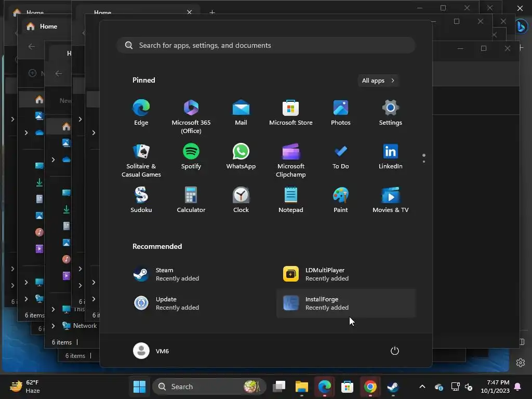The image size is (532, 399).
Task: Open the Clock app
Action: (x=241, y=200)
